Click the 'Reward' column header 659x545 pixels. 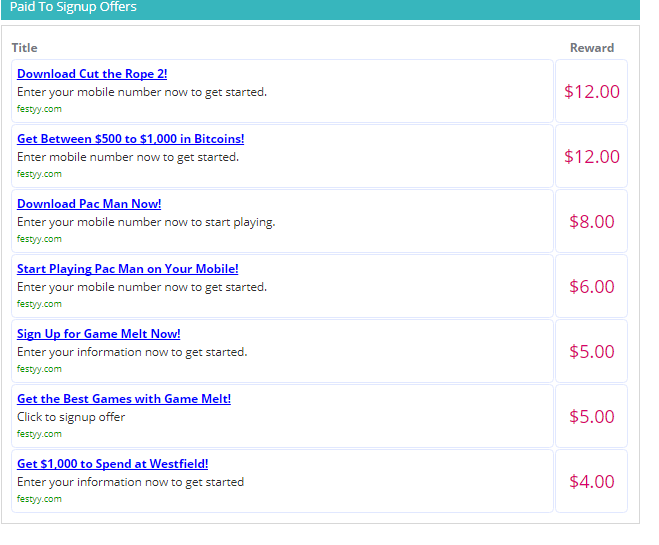pyautogui.click(x=591, y=48)
